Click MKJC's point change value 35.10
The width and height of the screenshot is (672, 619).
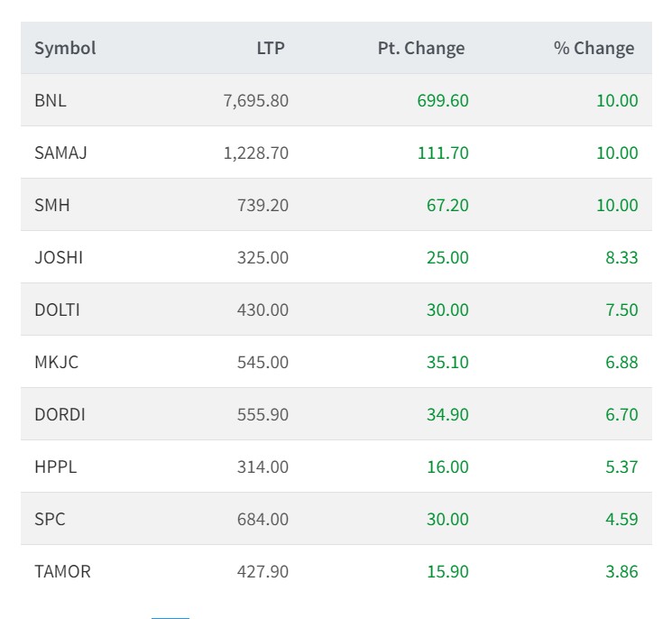pos(447,362)
